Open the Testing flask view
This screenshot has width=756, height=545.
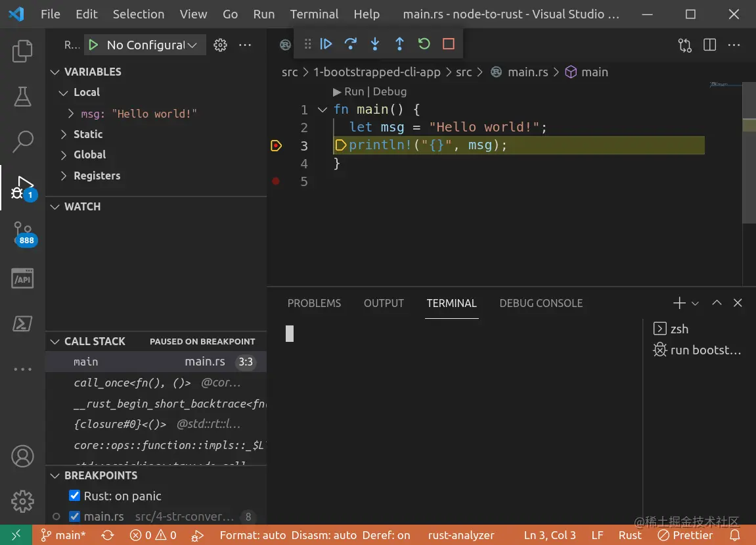[x=22, y=97]
